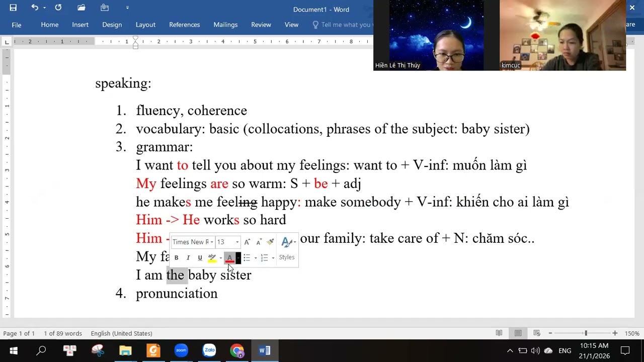The width and height of the screenshot is (644, 362).
Task: Open Windows Start menu
Action: (x=13, y=350)
